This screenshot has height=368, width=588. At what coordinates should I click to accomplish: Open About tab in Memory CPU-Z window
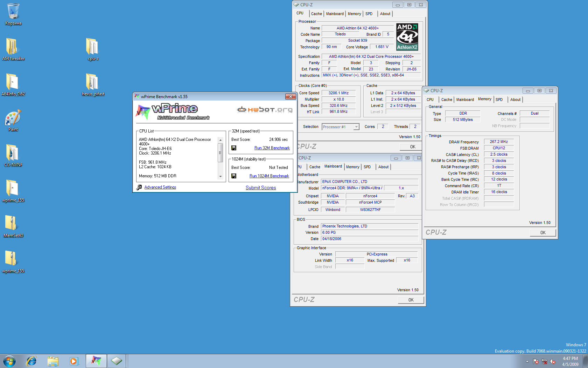[x=515, y=100]
